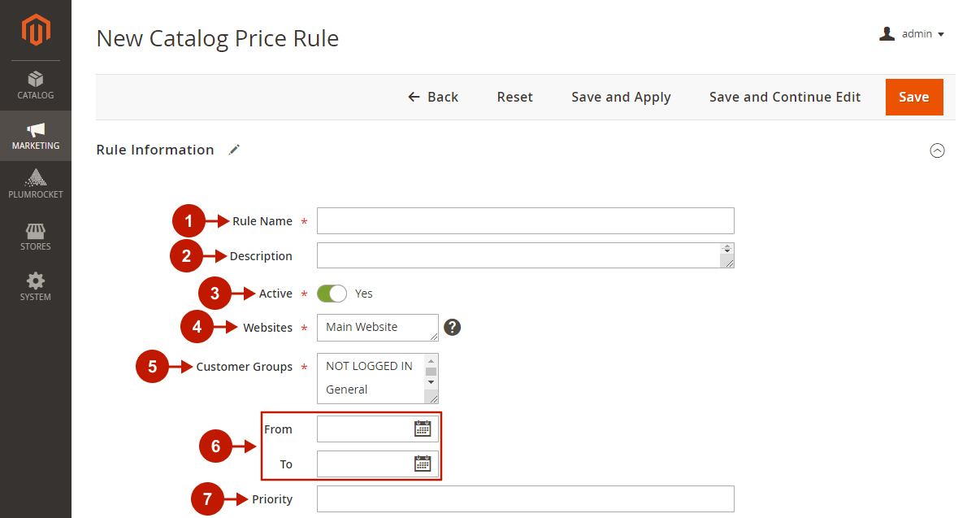Open the To date calendar picker

[x=423, y=464]
